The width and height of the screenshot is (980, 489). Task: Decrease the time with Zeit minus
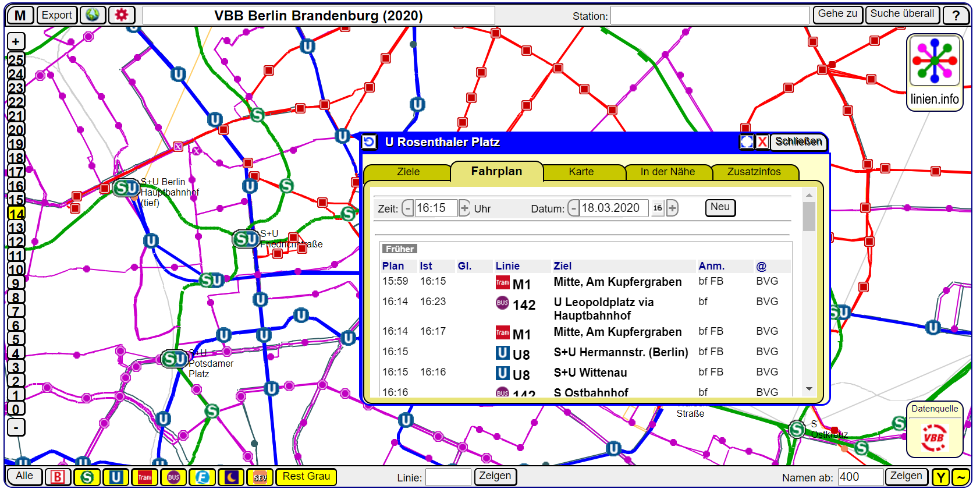[408, 208]
